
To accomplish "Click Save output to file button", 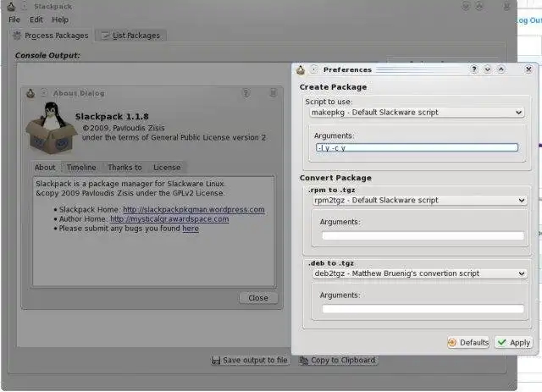I will click(x=250, y=360).
